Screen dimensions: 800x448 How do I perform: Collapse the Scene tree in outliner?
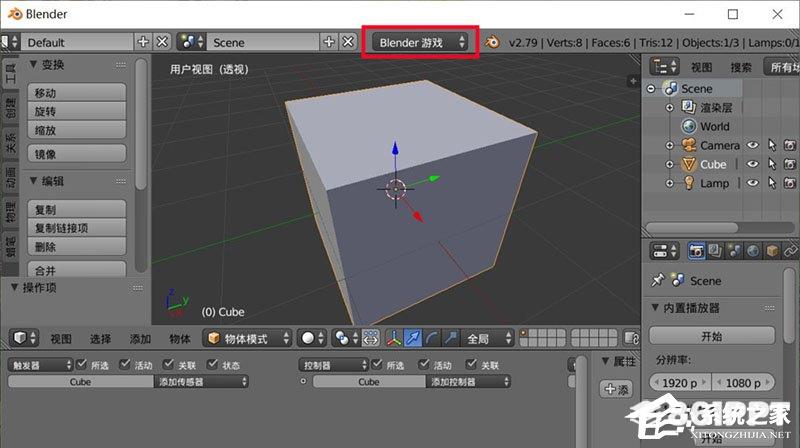pos(651,88)
